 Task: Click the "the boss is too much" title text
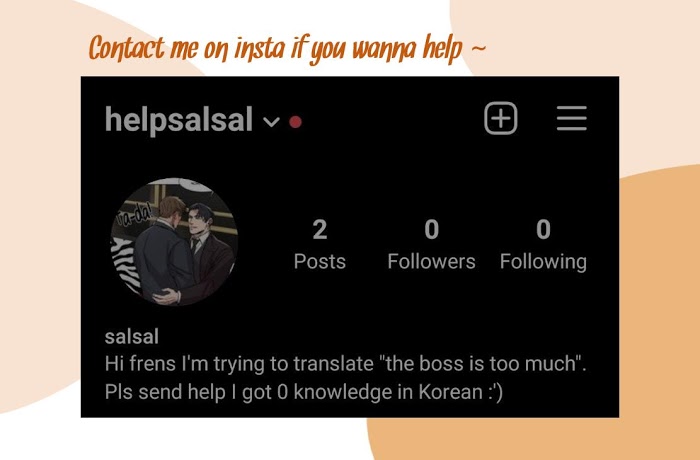point(482,364)
